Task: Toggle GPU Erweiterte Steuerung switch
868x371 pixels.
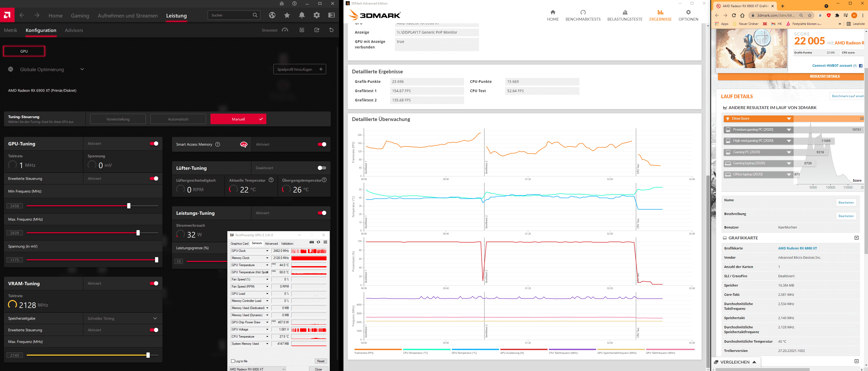Action: point(154,178)
